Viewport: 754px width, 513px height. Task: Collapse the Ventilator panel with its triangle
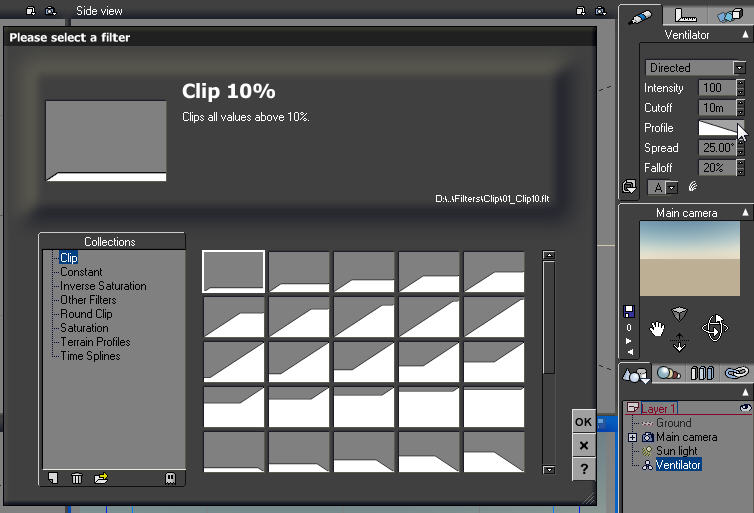[x=745, y=34]
